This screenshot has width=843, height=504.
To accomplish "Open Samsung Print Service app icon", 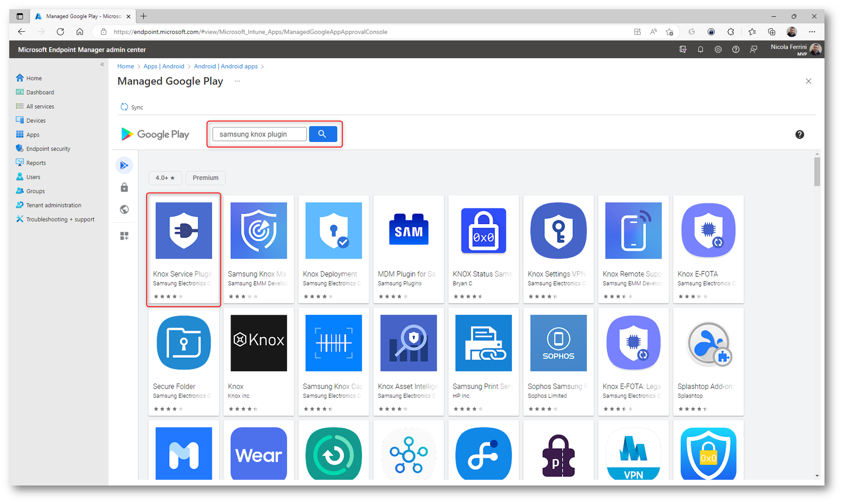I will (x=483, y=343).
